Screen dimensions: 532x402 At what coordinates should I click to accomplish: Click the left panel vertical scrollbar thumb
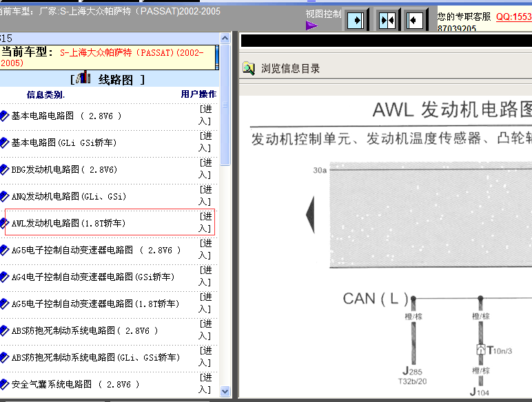pos(225,105)
